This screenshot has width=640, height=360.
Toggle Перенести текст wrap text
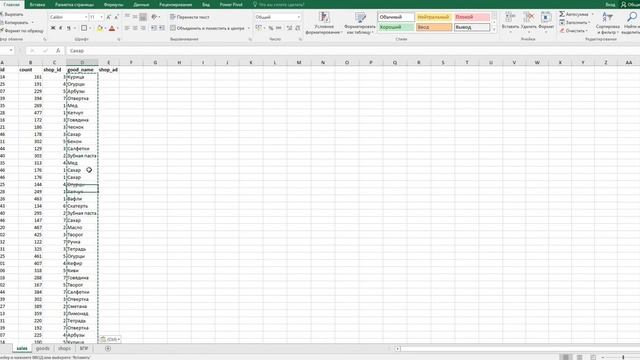190,17
